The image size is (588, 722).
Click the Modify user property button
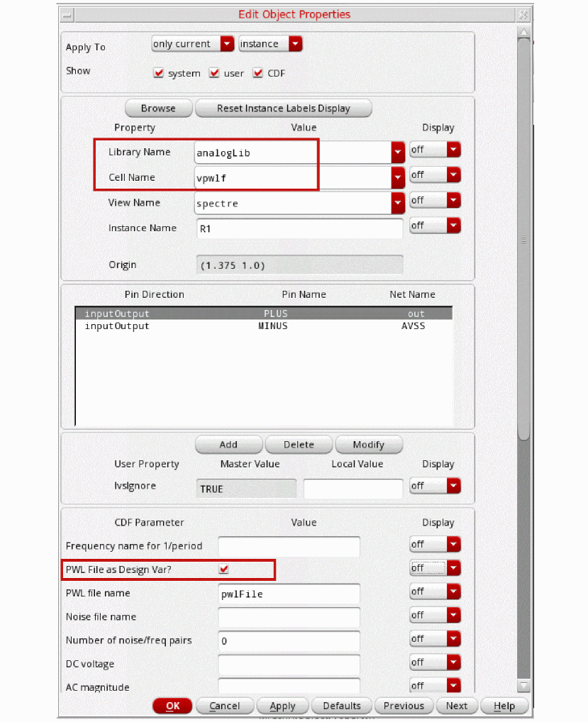[368, 445]
